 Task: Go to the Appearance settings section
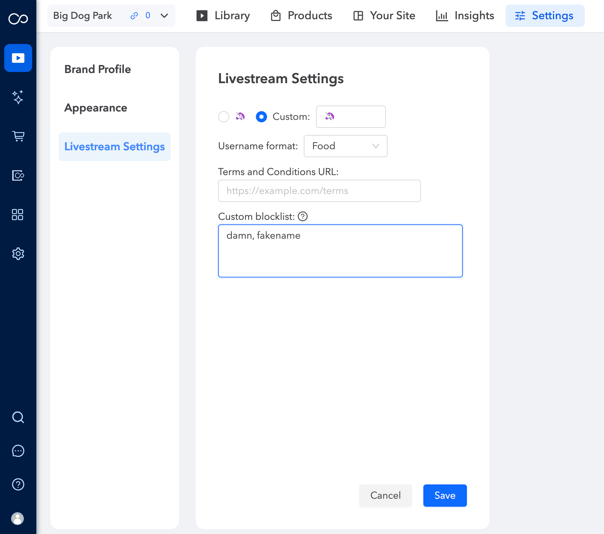96,108
